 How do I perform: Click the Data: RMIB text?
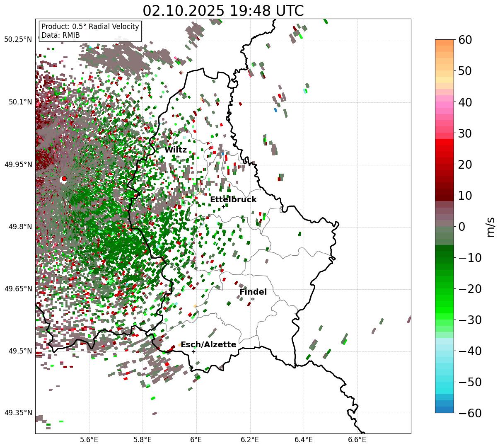click(60, 36)
